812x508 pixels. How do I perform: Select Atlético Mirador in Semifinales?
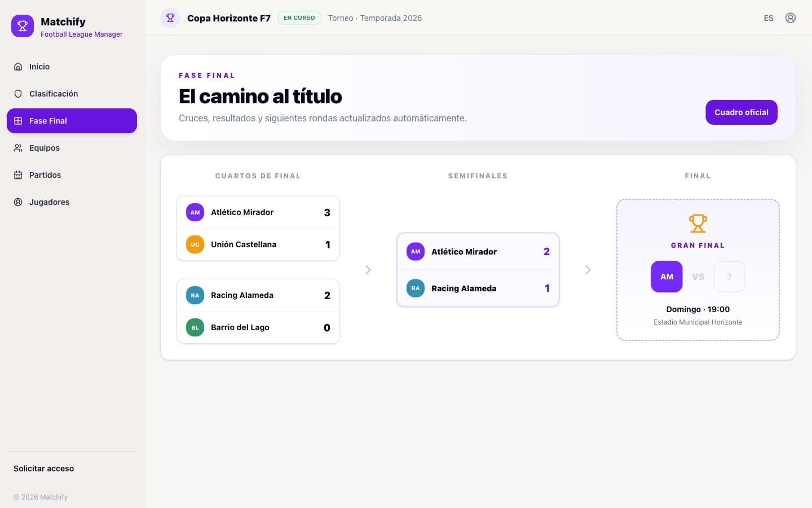[464, 252]
